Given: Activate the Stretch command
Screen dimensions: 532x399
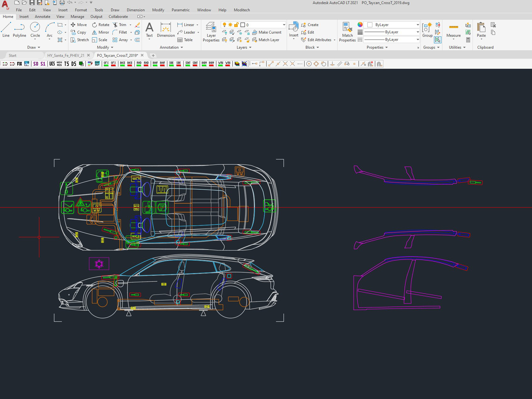Looking at the screenshot, I should point(80,40).
